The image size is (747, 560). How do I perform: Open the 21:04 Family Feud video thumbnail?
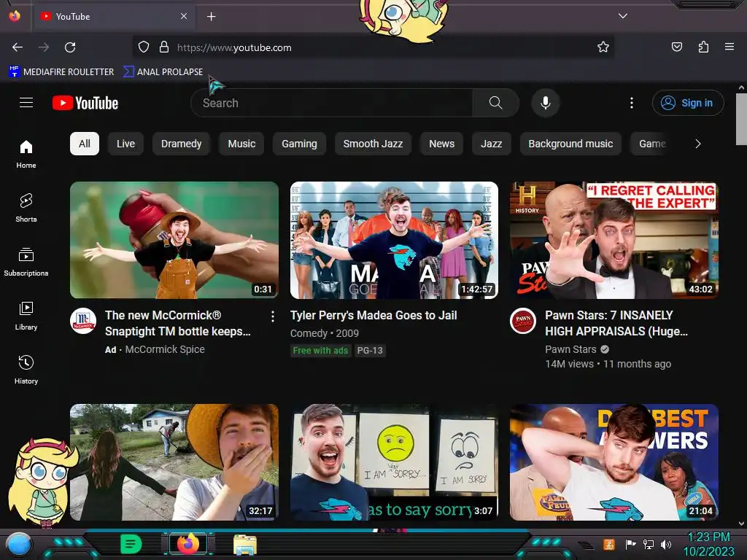614,462
